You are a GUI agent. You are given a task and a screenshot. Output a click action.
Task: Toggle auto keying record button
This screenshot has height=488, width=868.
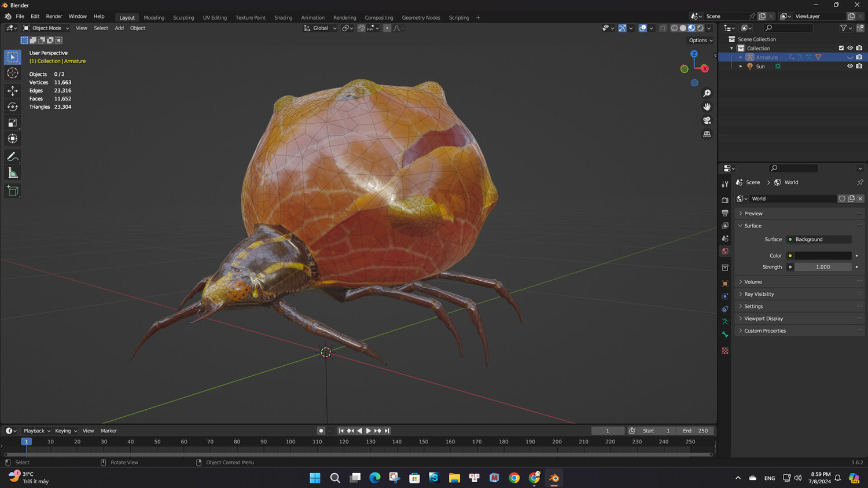click(x=321, y=431)
